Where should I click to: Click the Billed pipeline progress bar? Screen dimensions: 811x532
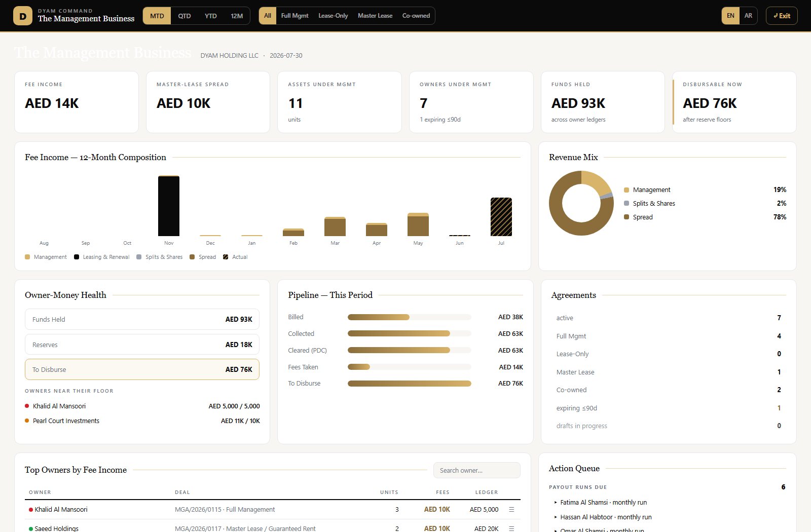coord(410,317)
